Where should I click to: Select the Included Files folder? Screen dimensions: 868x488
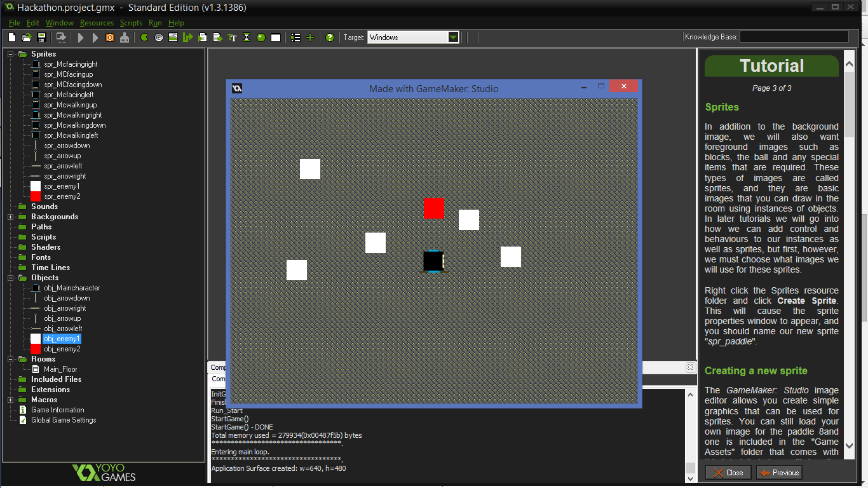56,379
